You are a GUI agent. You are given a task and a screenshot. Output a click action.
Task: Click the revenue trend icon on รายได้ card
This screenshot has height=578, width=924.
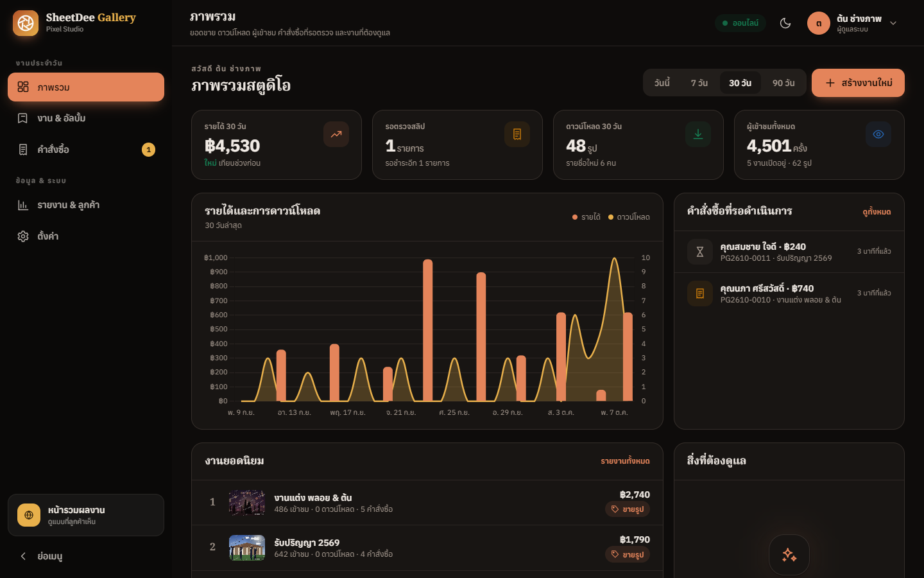pyautogui.click(x=336, y=134)
